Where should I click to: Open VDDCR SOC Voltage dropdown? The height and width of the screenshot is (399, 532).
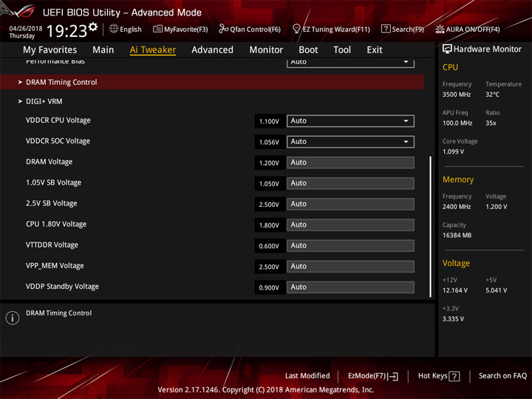point(350,142)
